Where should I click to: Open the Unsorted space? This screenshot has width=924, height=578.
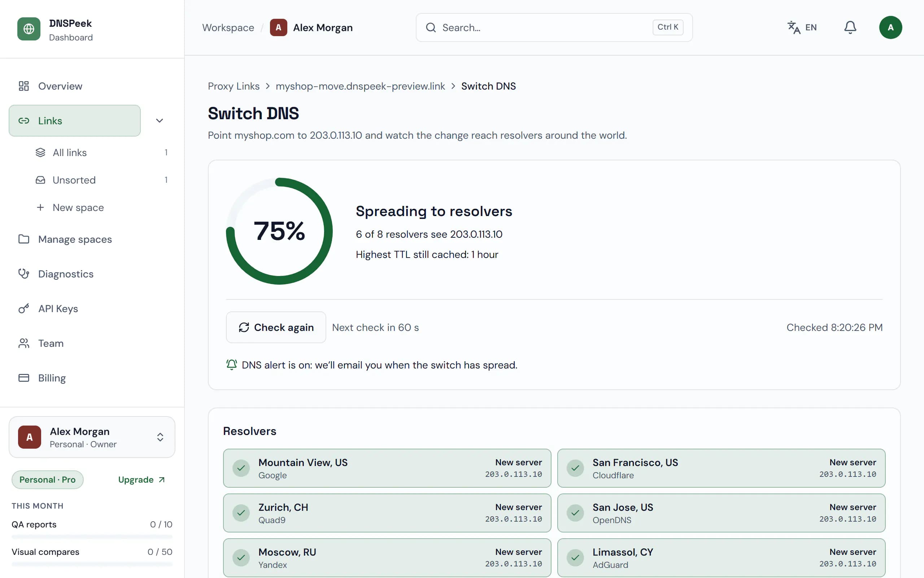coord(101,180)
